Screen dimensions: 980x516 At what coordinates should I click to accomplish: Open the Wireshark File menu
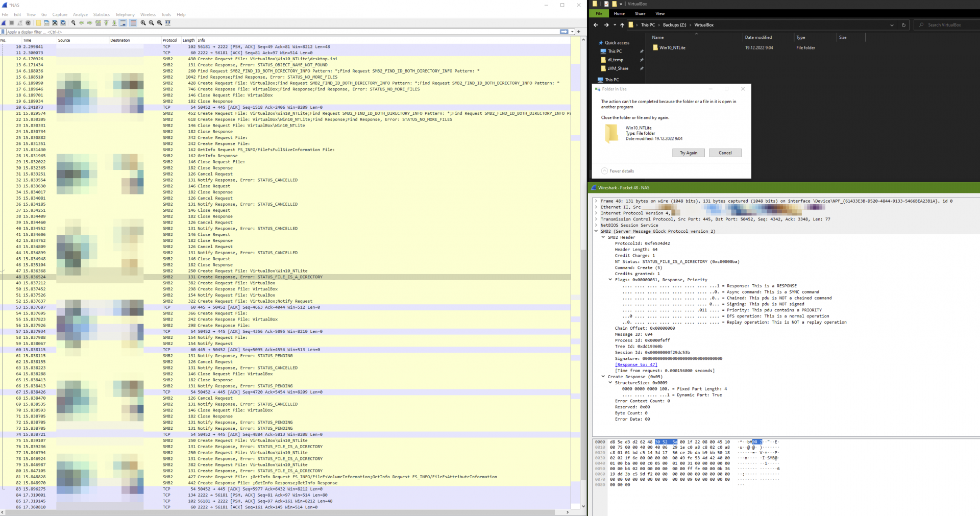click(5, 14)
